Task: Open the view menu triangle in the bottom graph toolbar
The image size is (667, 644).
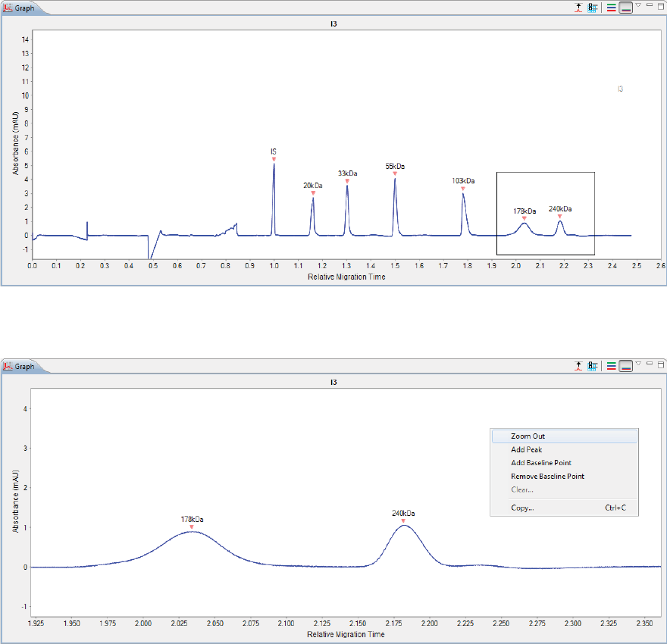Action: pos(638,364)
